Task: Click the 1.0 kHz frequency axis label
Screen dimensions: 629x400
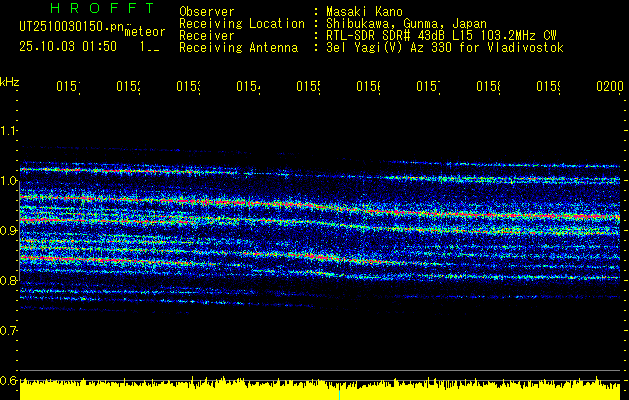Action: click(8, 181)
